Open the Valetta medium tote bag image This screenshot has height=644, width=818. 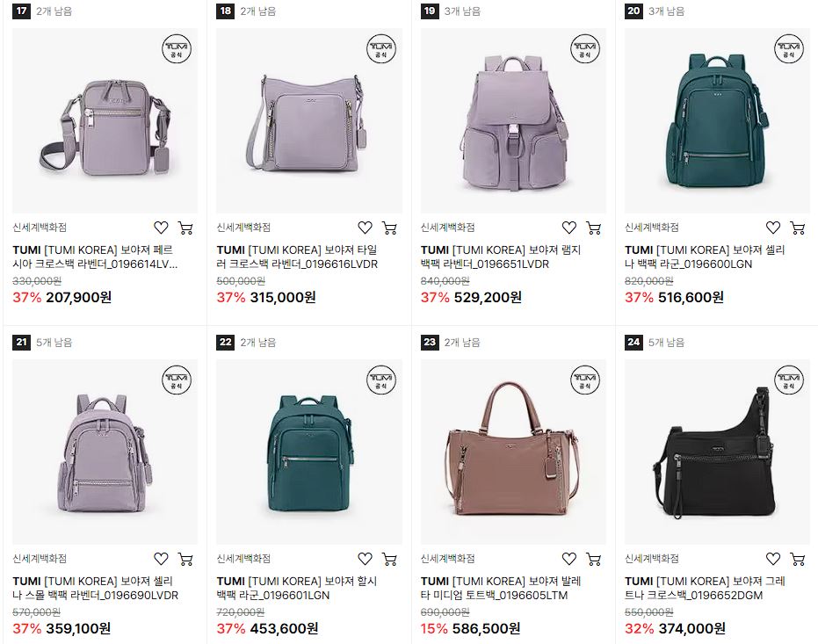point(513,452)
